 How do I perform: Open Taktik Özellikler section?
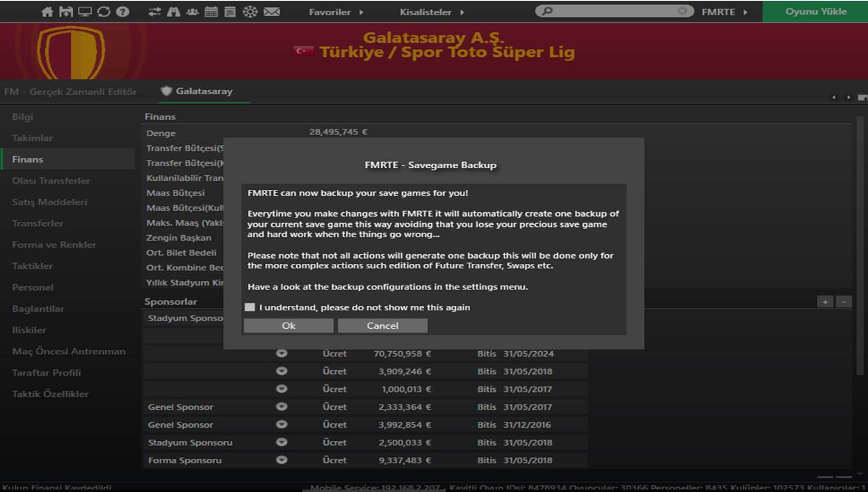50,394
